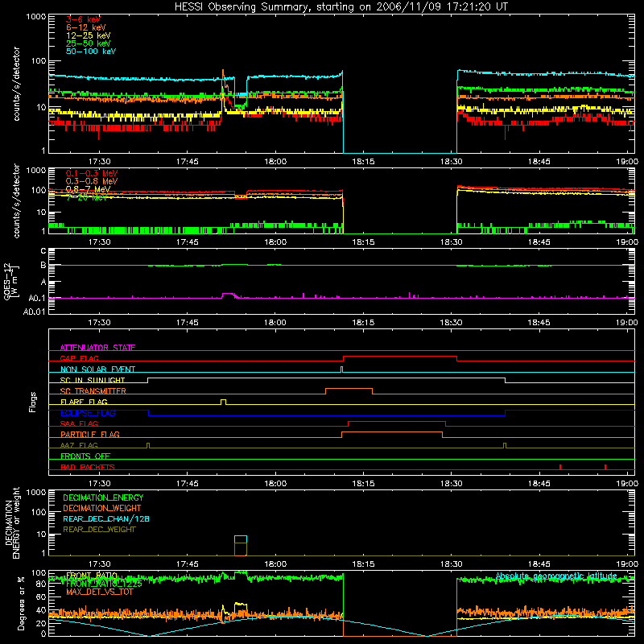Click the counts/s/detector axis title of MeV panel
644x644 pixels.
(16, 200)
